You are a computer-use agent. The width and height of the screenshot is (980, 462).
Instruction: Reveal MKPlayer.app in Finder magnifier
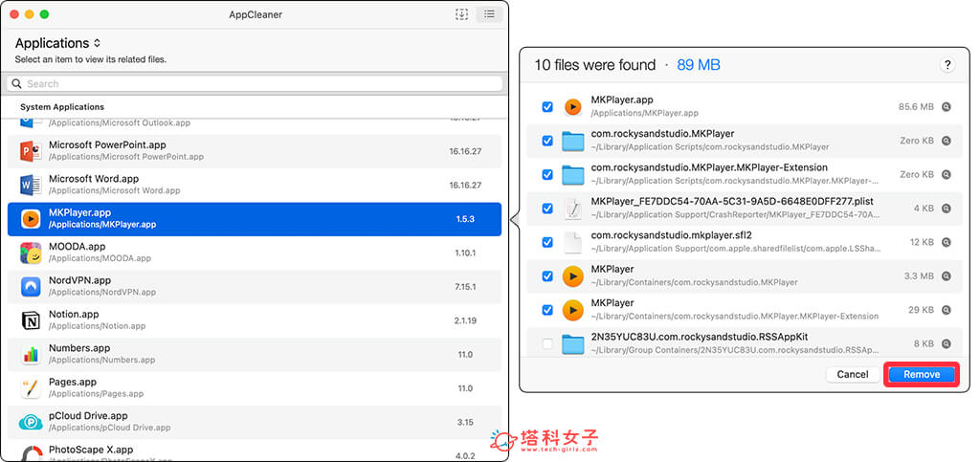tap(947, 107)
